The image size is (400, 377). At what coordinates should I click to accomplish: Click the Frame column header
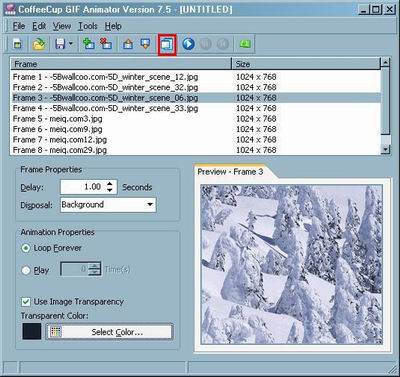click(x=121, y=64)
